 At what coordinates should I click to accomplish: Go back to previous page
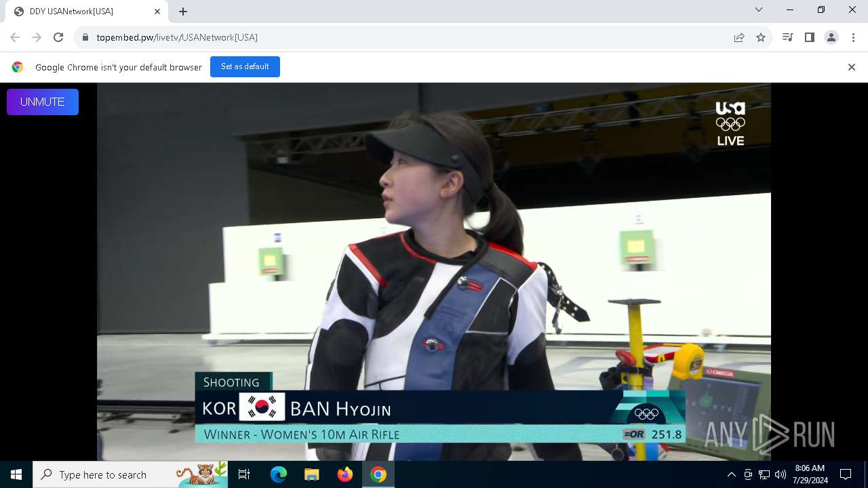pyautogui.click(x=15, y=37)
